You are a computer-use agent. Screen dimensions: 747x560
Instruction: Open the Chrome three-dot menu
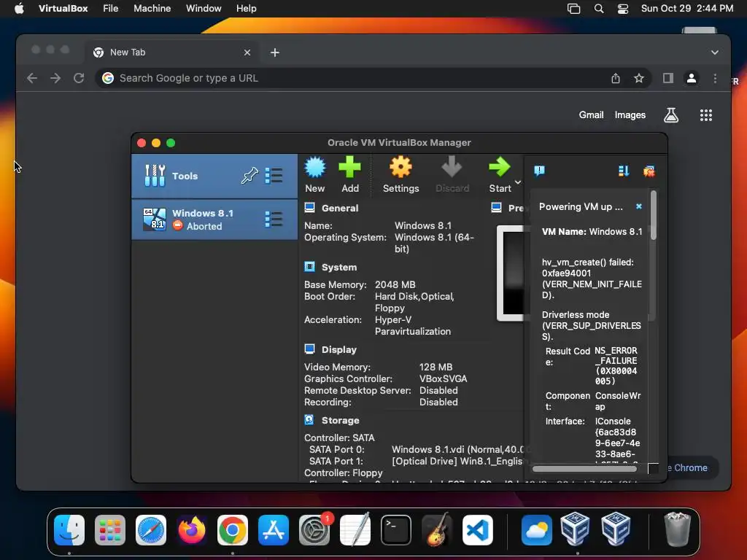click(x=715, y=78)
